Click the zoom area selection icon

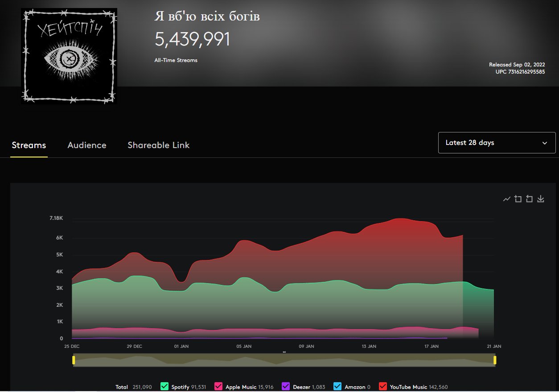(x=518, y=199)
